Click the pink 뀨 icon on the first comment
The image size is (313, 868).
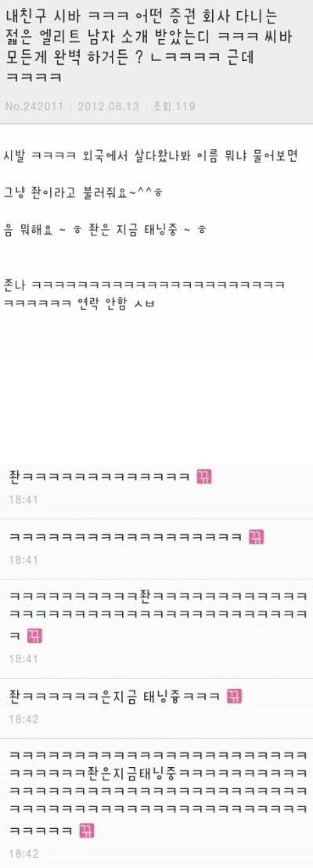204,477
